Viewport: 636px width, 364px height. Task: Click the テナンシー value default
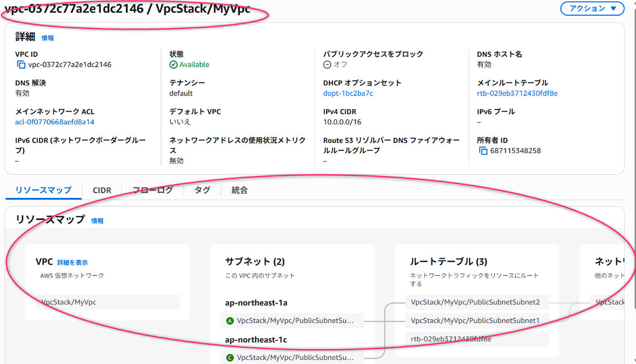(x=181, y=93)
